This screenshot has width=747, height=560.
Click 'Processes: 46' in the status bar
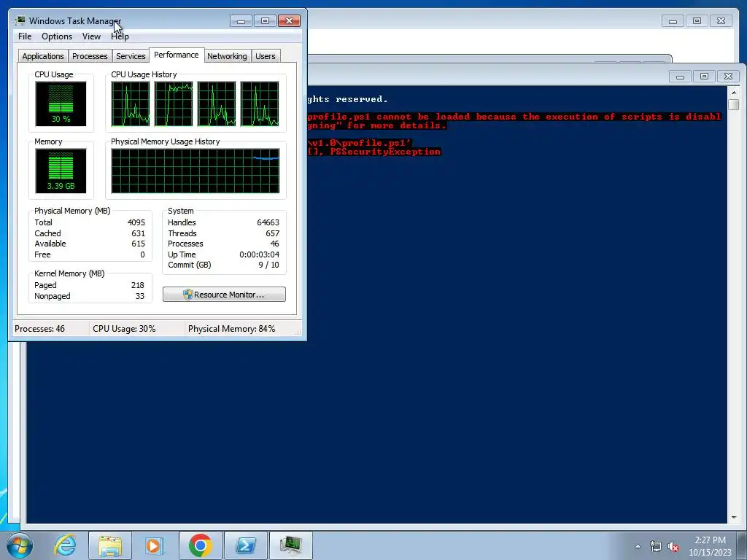click(x=39, y=329)
